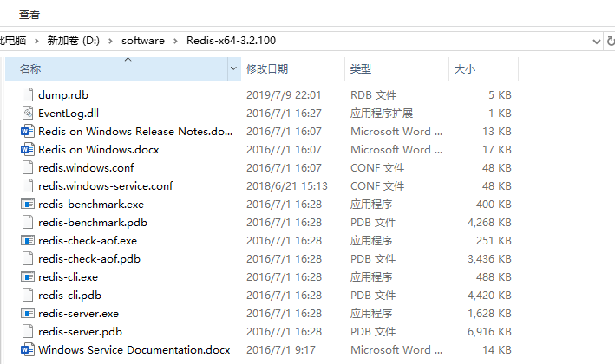The image size is (615, 364).
Task: Click the date 2016/7/1 9:17
Action: coord(281,350)
